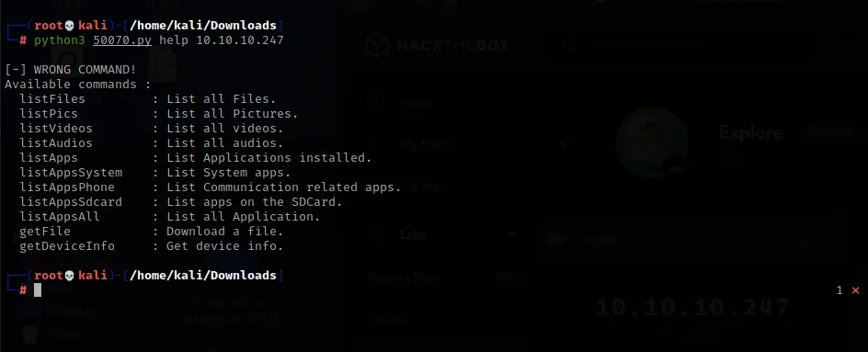Image resolution: width=868 pixels, height=352 pixels.
Task: Click the Explore machine title in the background window
Action: [x=750, y=133]
